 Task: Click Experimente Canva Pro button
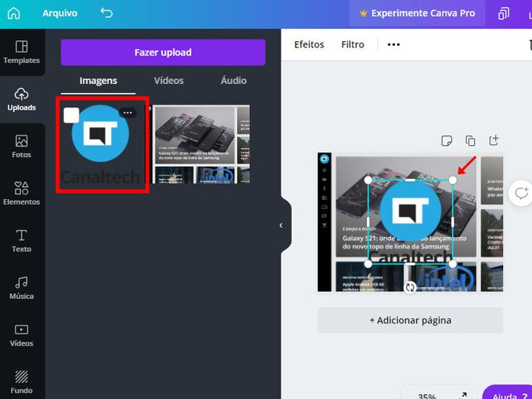click(418, 13)
